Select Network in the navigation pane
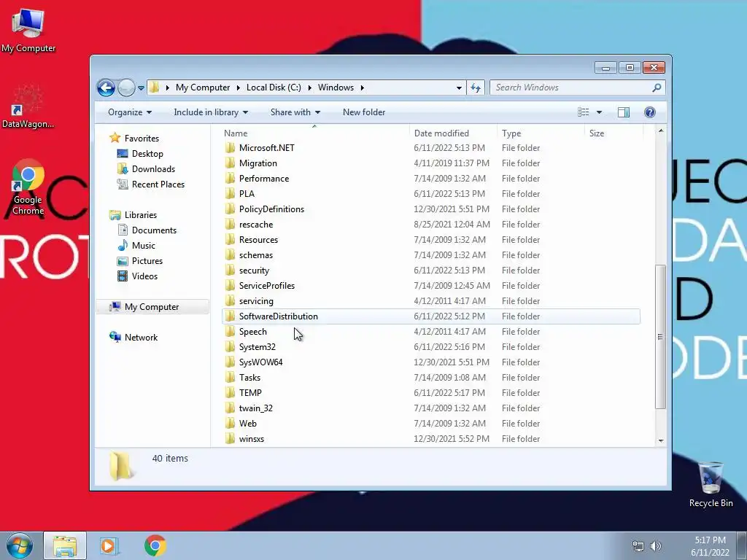The image size is (747, 560). tap(141, 338)
